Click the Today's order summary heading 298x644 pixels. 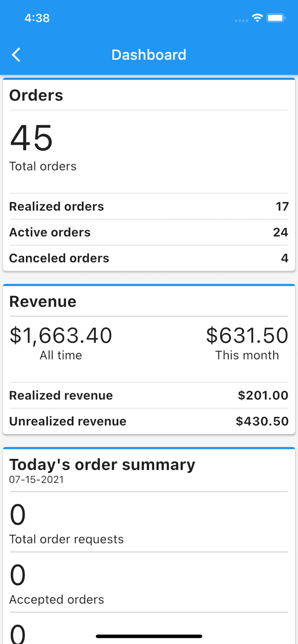tap(102, 465)
